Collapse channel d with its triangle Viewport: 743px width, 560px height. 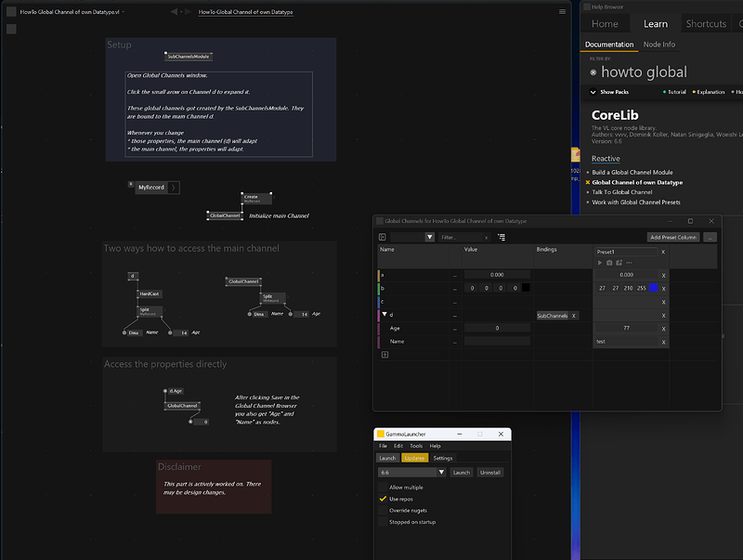(x=385, y=314)
